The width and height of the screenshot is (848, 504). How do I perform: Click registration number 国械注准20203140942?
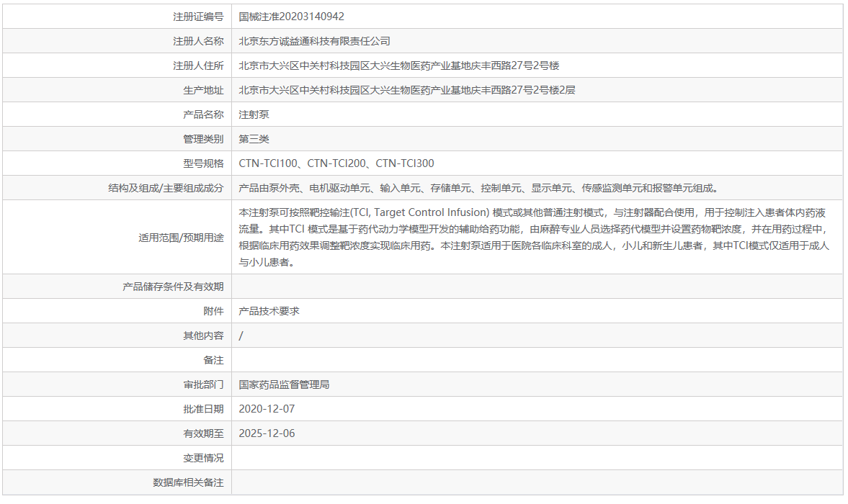292,17
